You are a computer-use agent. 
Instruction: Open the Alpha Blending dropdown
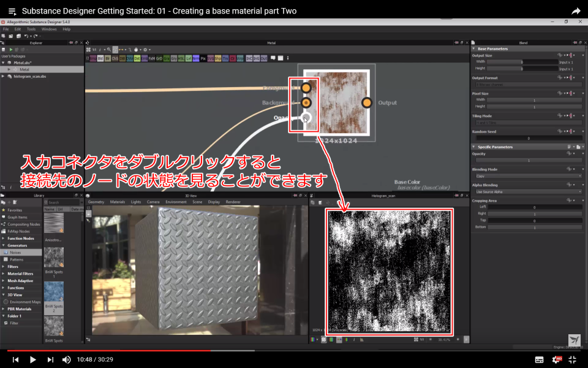tap(529, 192)
